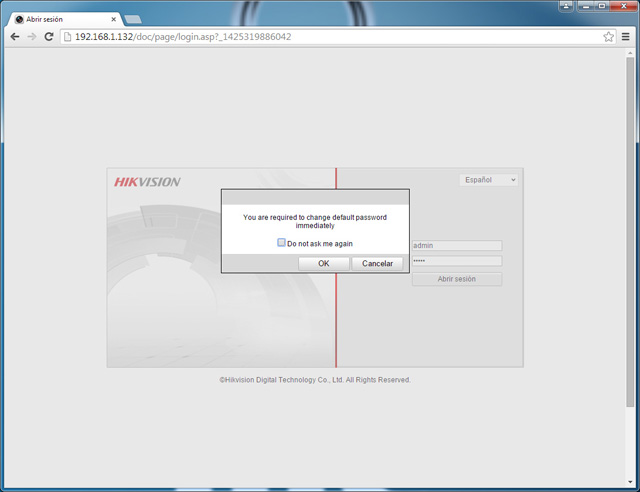Click the vertical scrollbar thumb
Viewport: 640px width, 492px height.
[630, 232]
